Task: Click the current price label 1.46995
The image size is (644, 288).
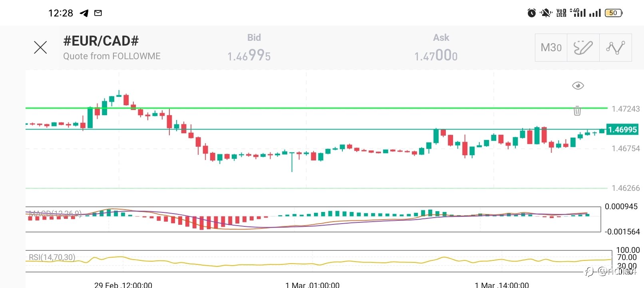Action: point(622,130)
